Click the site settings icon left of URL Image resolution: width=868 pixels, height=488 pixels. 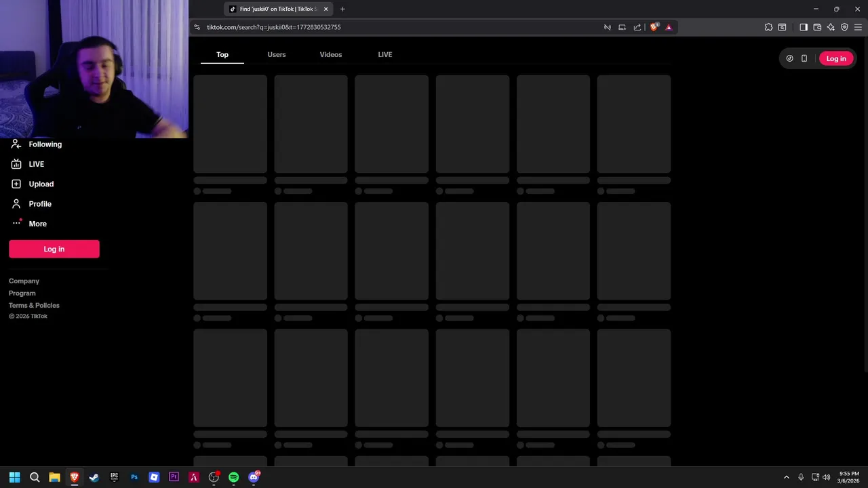[197, 27]
